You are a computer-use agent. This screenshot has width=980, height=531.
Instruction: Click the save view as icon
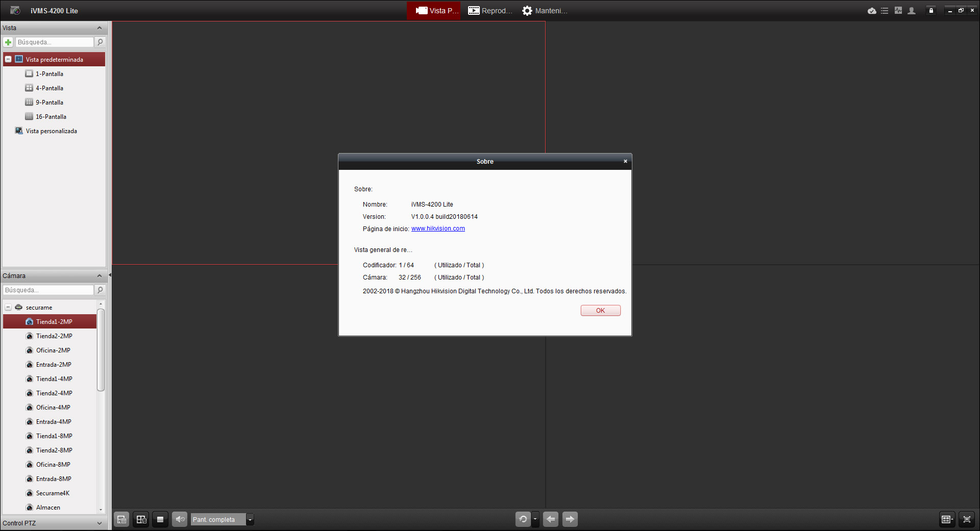(x=141, y=519)
